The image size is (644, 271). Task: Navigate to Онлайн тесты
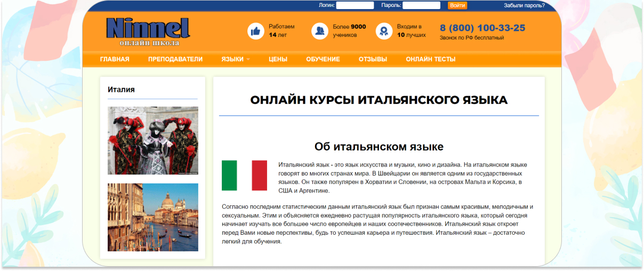430,59
